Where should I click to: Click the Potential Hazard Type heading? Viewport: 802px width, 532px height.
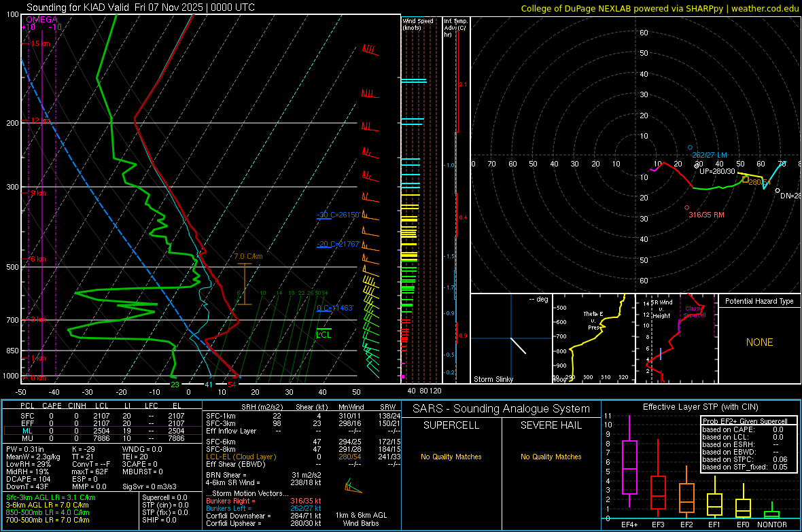tap(760, 301)
